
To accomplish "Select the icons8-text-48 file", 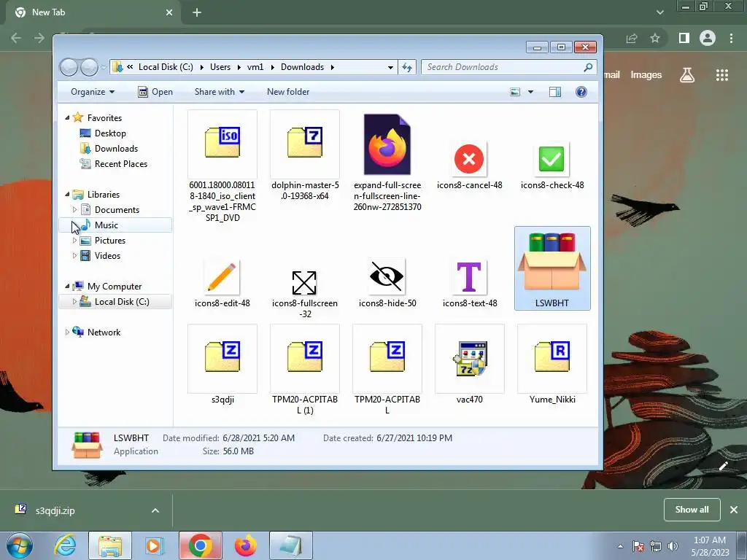I will point(469,283).
